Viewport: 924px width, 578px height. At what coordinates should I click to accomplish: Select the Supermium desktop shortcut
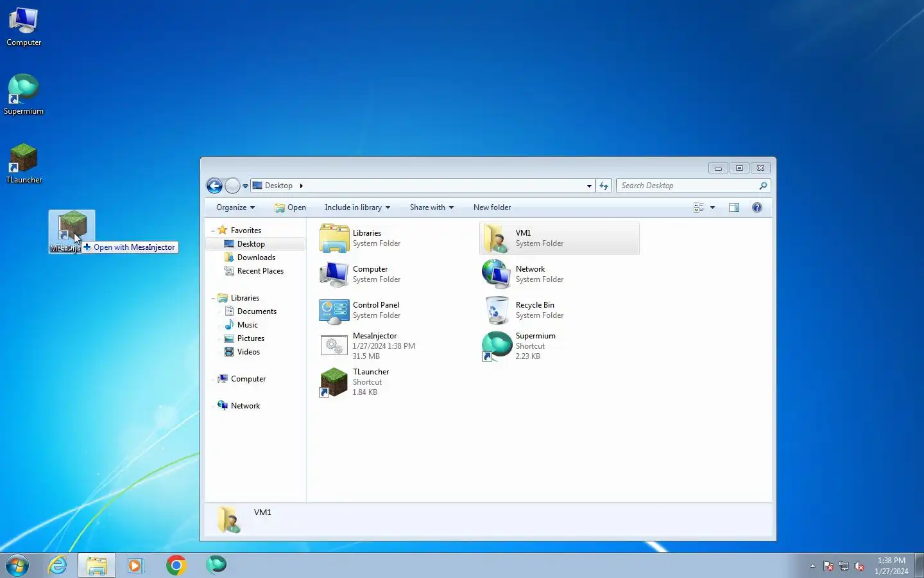pyautogui.click(x=24, y=94)
